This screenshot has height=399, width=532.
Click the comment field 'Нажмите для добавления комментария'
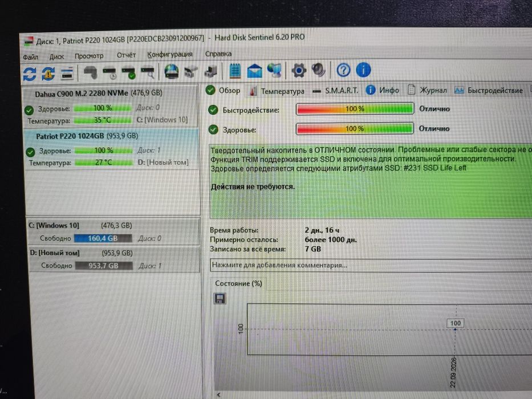(x=371, y=265)
